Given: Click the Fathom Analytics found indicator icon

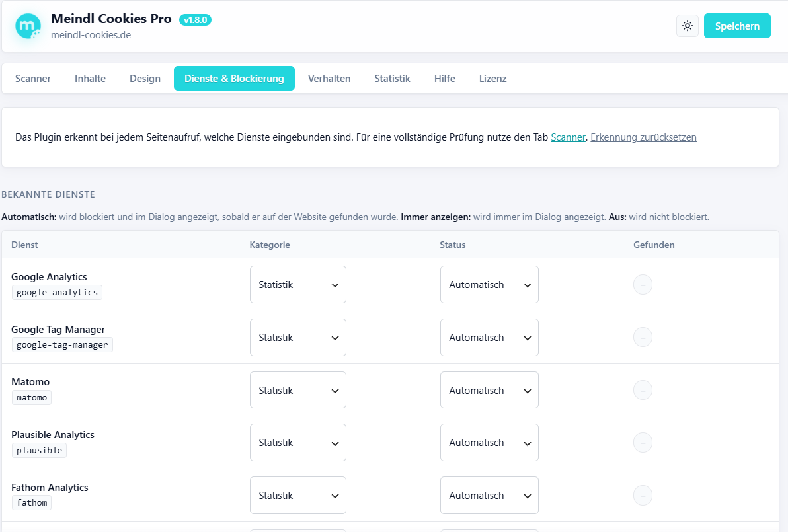Looking at the screenshot, I should point(643,496).
